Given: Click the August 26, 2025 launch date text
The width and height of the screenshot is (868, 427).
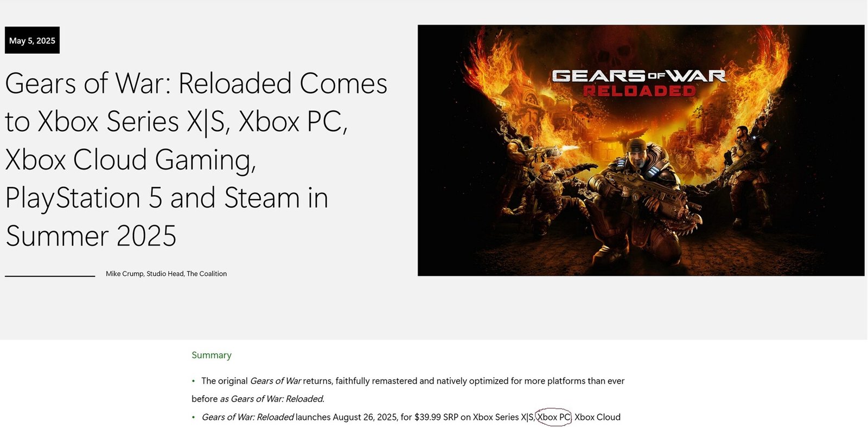Looking at the screenshot, I should [x=365, y=417].
